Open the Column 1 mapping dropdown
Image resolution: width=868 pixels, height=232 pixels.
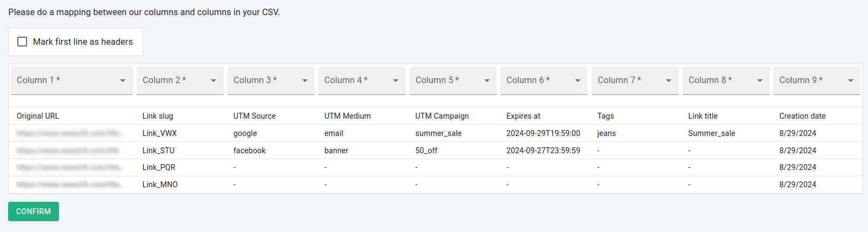pyautogui.click(x=71, y=80)
